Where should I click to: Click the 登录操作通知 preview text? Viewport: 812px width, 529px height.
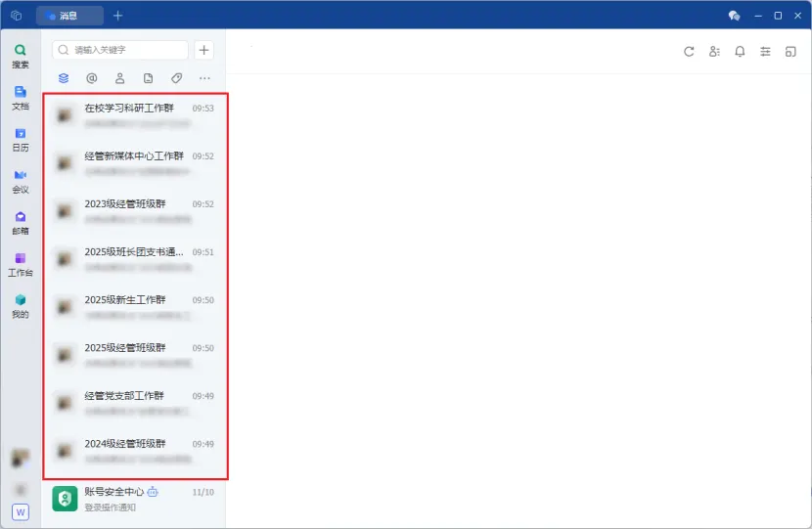coord(111,507)
